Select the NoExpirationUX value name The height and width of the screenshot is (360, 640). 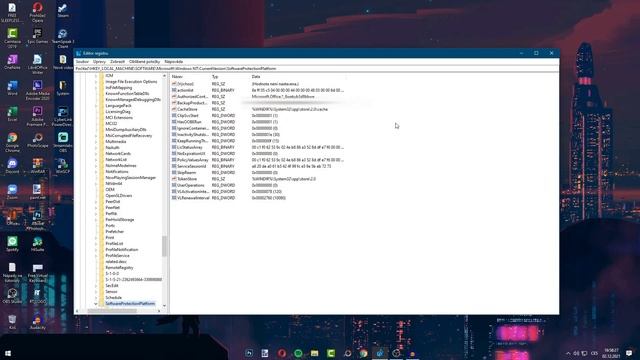[191, 153]
